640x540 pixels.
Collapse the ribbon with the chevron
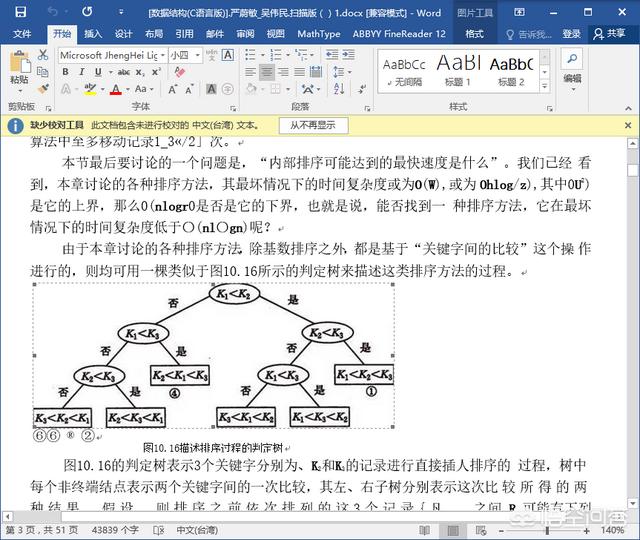click(628, 108)
